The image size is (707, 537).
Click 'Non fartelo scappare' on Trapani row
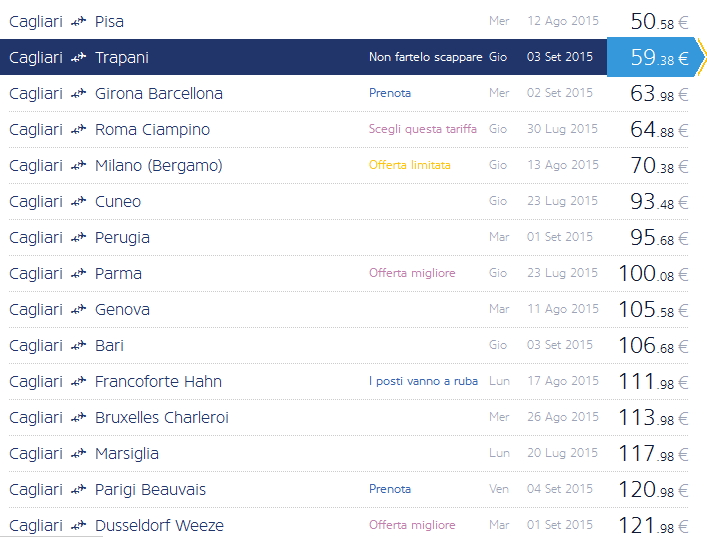click(x=425, y=57)
